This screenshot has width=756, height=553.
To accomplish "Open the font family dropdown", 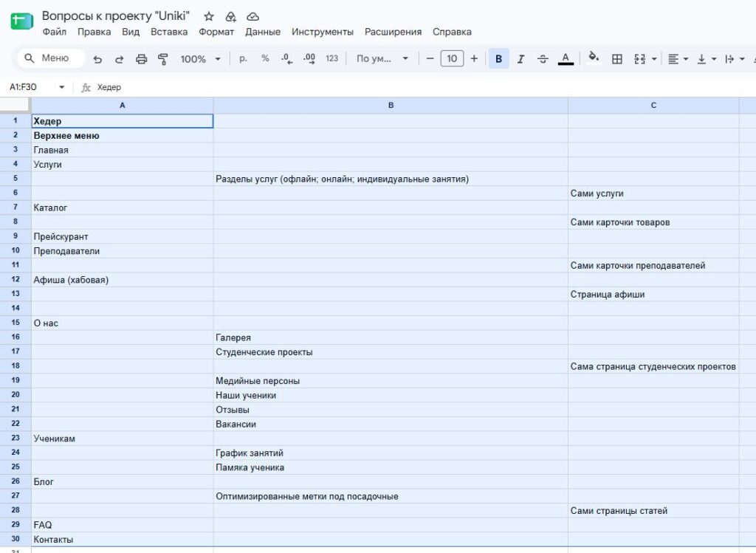I will 382,59.
